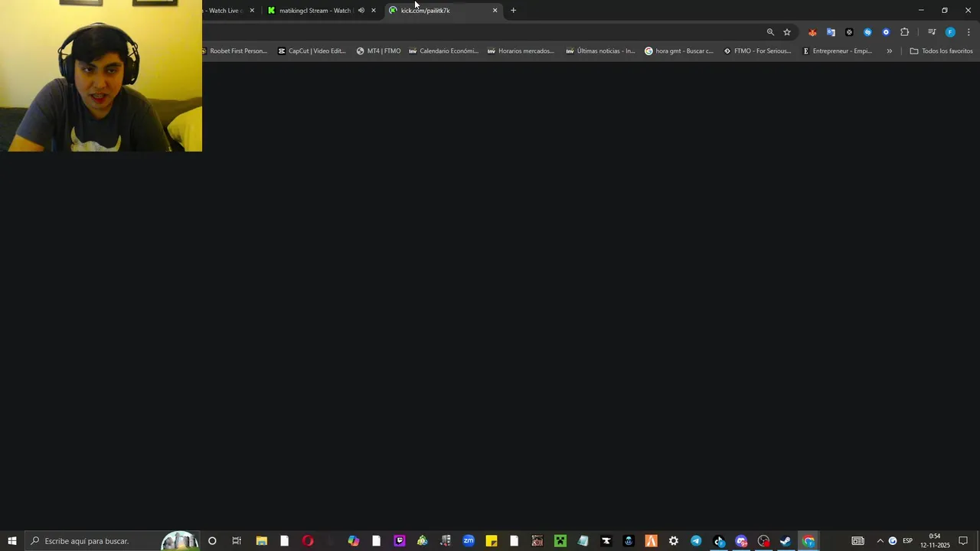Image resolution: width=980 pixels, height=551 pixels.
Task: Open the Windows notification center
Action: tap(964, 541)
